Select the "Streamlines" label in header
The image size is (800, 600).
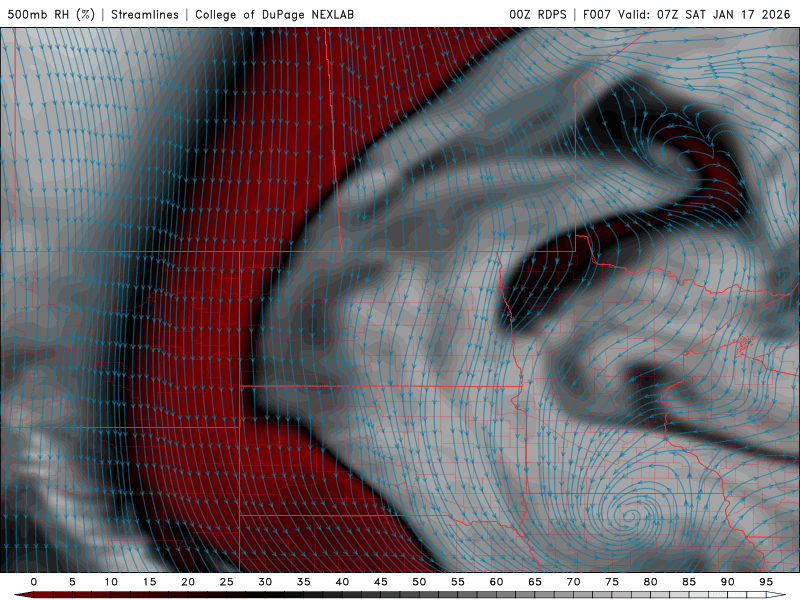[145, 14]
